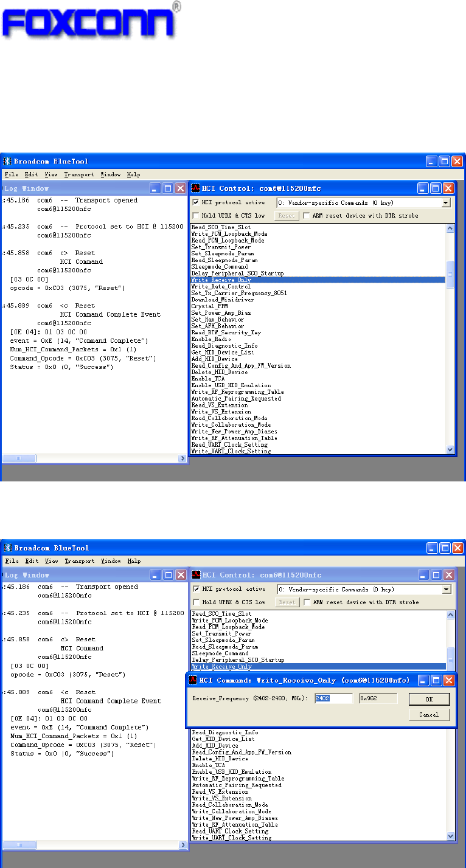Click lower Log Window horizontal scrollbar right arrow
Viewport: 466px width, 868px height.
[x=183, y=846]
